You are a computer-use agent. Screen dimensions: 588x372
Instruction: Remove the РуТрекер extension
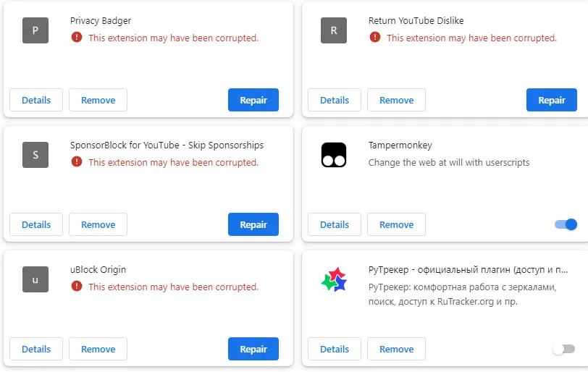(x=396, y=349)
